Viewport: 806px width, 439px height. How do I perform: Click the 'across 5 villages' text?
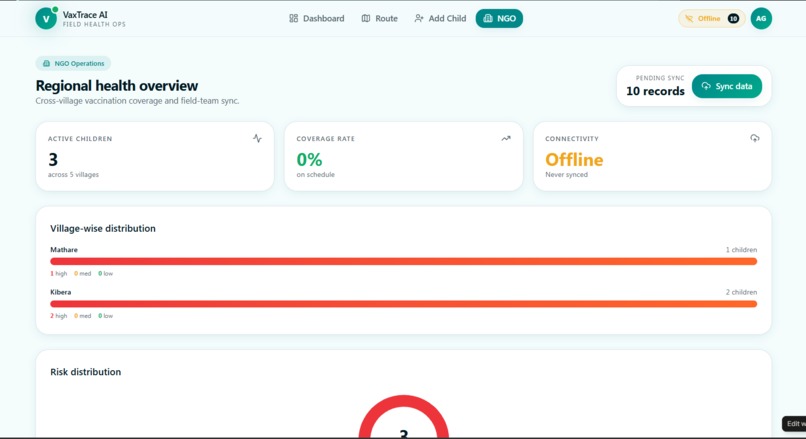pyautogui.click(x=73, y=175)
